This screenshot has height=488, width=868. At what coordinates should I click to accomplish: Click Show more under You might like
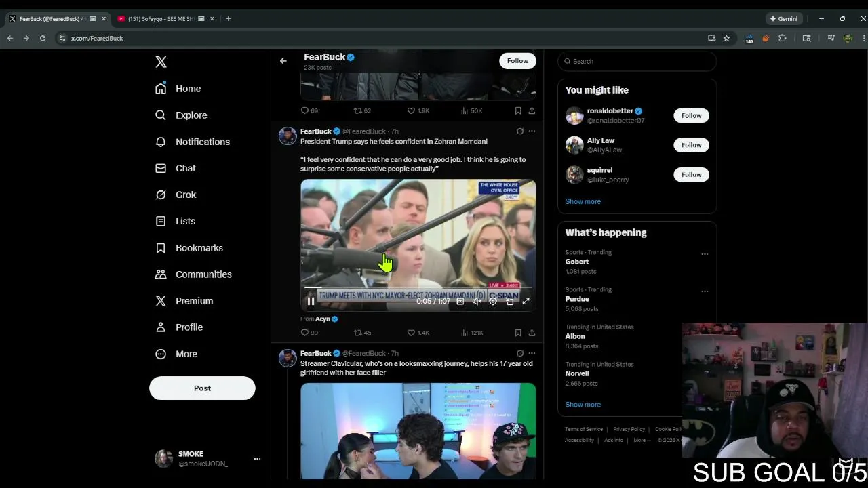tap(583, 201)
